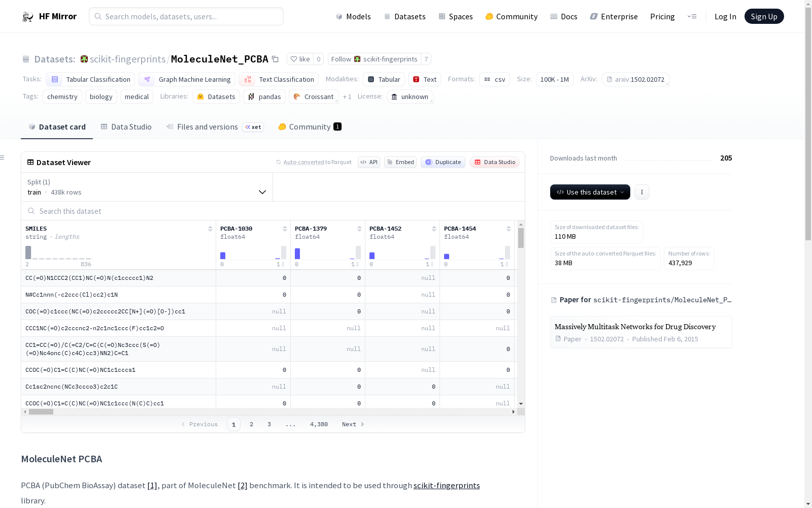Image resolution: width=812 pixels, height=508 pixels.
Task: Open Enterprise in the top navigation
Action: (x=614, y=17)
